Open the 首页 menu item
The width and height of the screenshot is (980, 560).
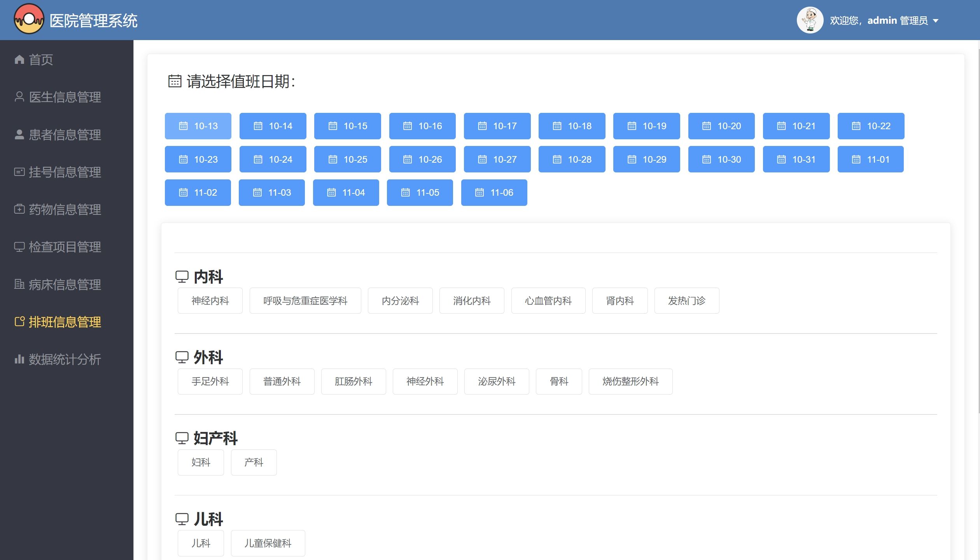(66, 59)
